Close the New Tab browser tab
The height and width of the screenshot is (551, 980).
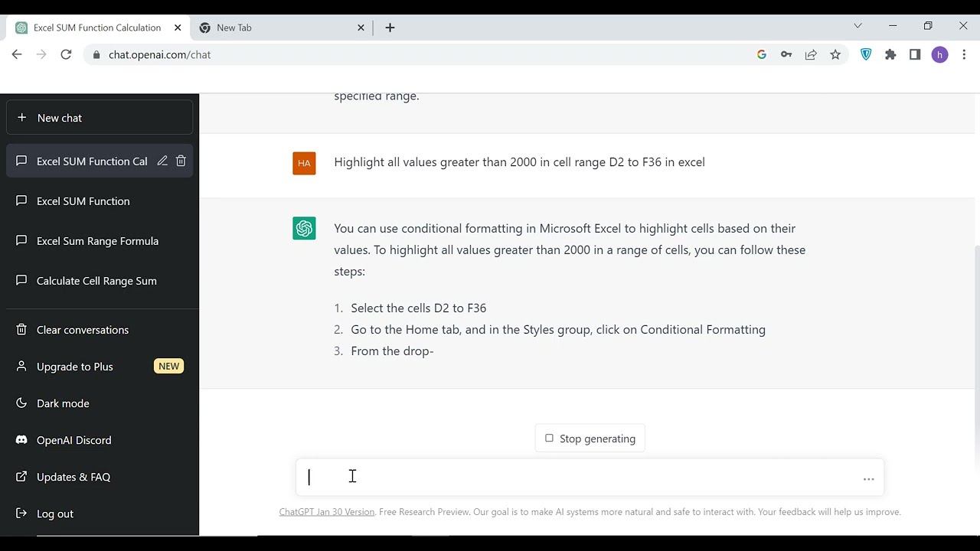361,28
